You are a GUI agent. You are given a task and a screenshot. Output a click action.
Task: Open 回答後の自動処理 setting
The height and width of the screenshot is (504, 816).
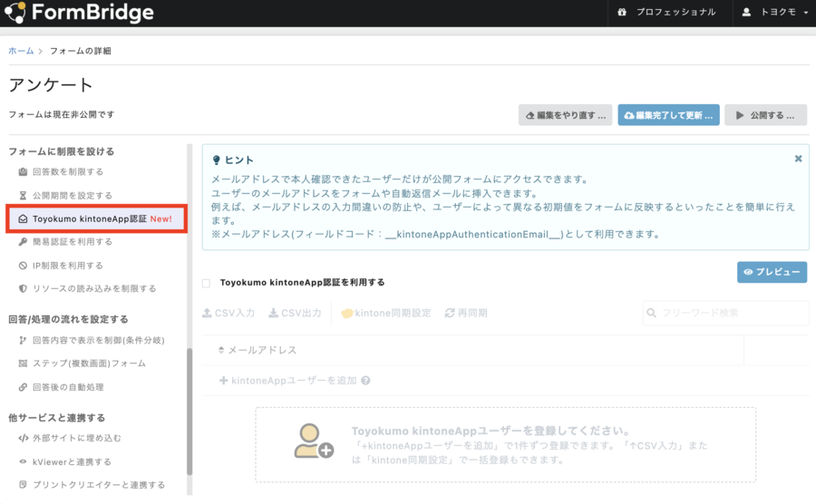68,387
